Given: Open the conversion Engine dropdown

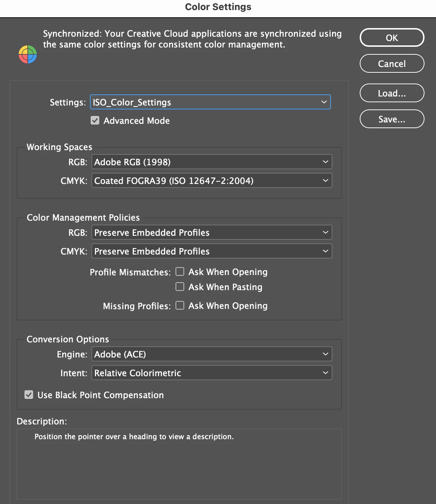Looking at the screenshot, I should 212,354.
